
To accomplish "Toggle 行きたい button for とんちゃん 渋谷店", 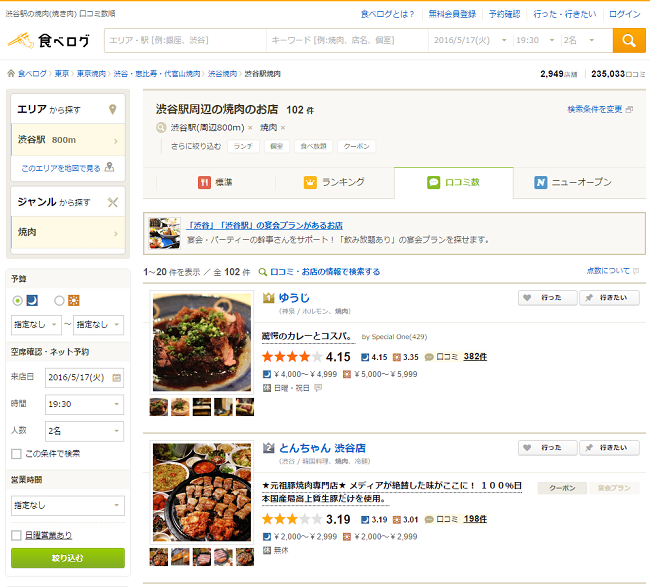I will [x=609, y=448].
